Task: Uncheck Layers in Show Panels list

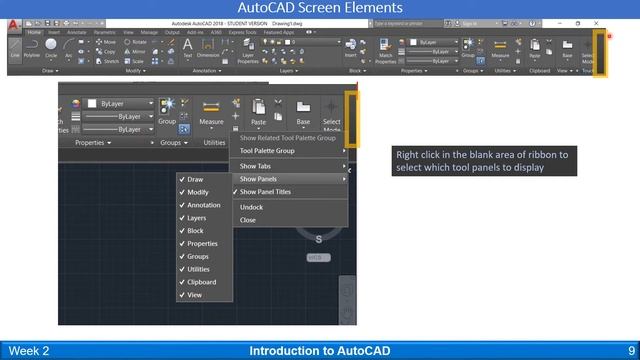Action: click(x=204, y=218)
